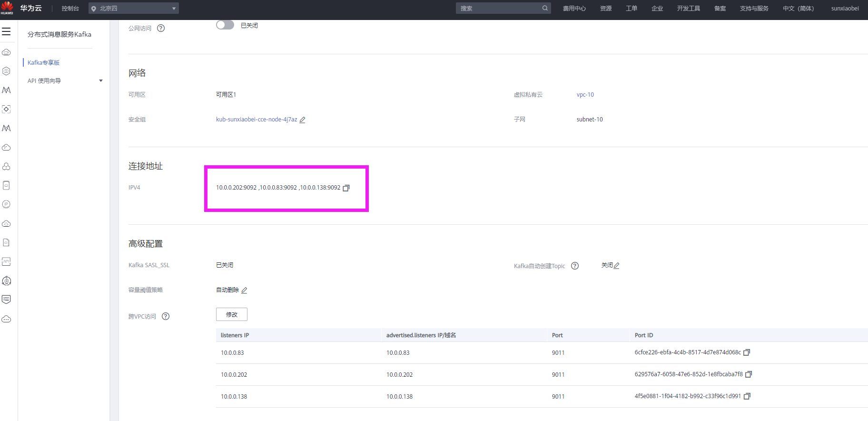Click the cloud upload sidebar icon
Screen dimensions: 868x421
[6, 223]
